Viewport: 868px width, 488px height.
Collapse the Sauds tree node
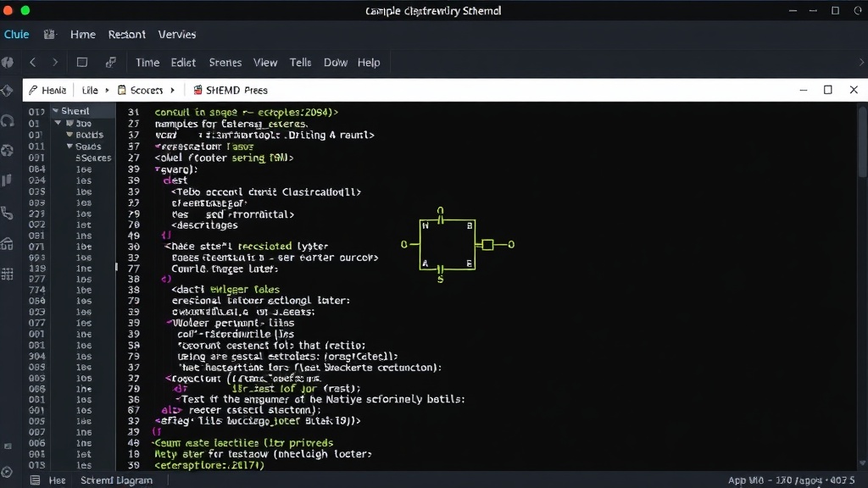70,146
